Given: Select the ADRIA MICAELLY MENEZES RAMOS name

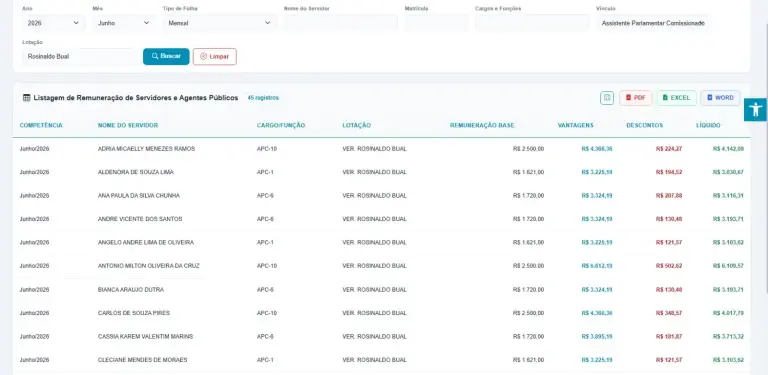Looking at the screenshot, I should click(146, 149).
